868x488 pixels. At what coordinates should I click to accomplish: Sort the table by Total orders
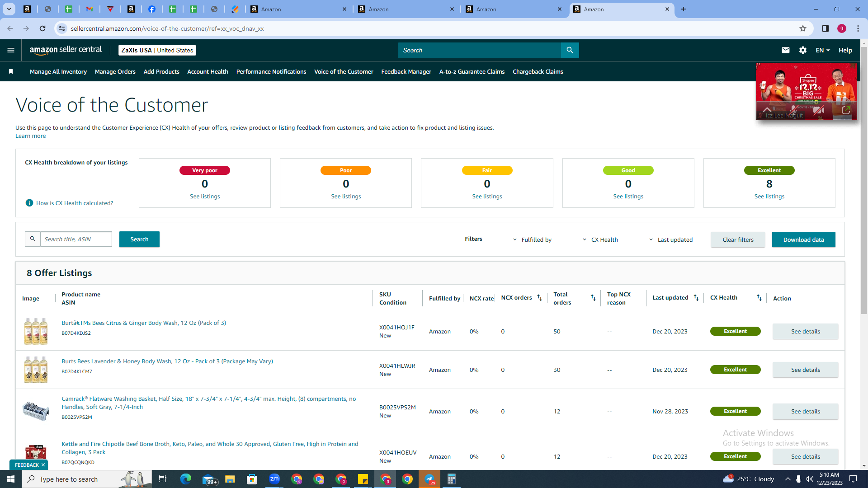[x=593, y=298]
